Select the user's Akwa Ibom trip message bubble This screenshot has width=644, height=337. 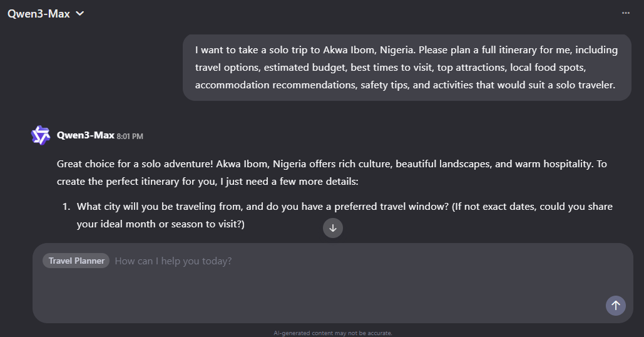(x=407, y=67)
